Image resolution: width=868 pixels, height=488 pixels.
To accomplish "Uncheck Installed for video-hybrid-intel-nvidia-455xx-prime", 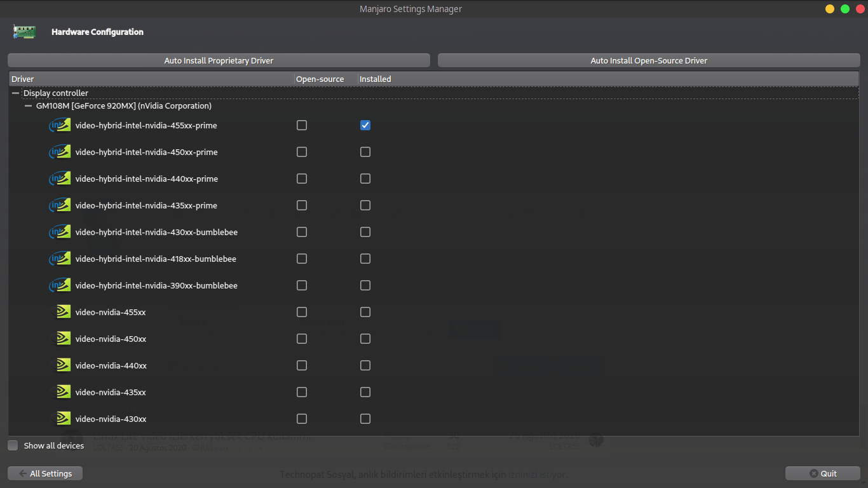I will tap(365, 125).
